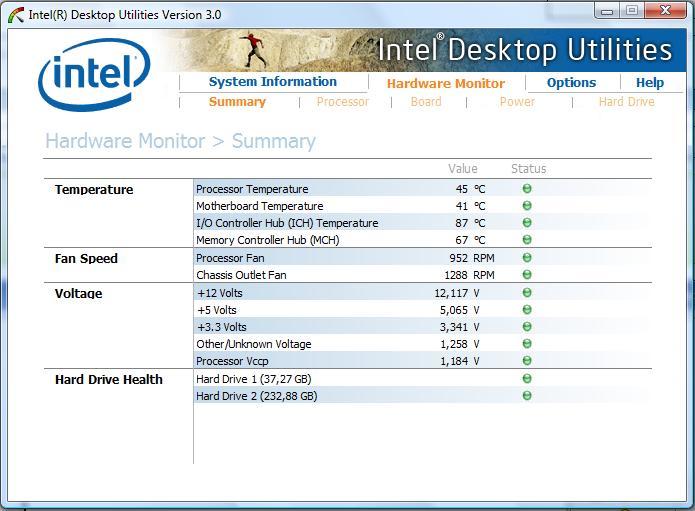Switch to the Board sub-tab

click(x=426, y=102)
